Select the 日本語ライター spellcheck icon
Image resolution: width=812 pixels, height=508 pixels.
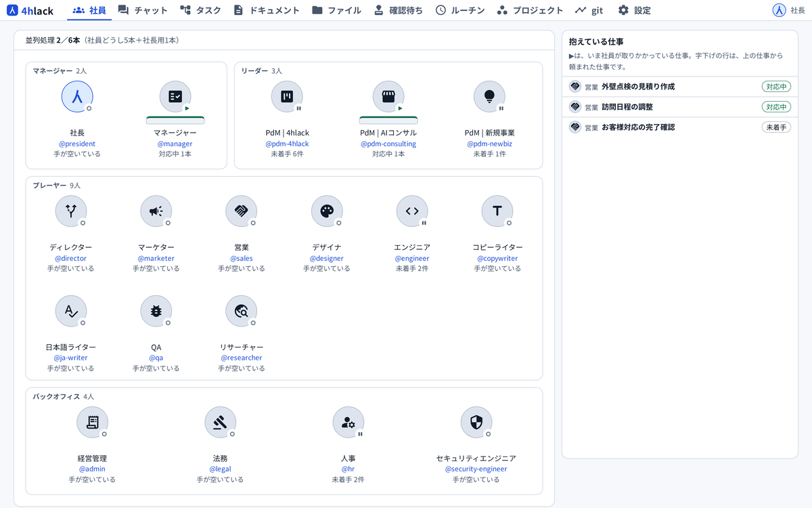71,311
